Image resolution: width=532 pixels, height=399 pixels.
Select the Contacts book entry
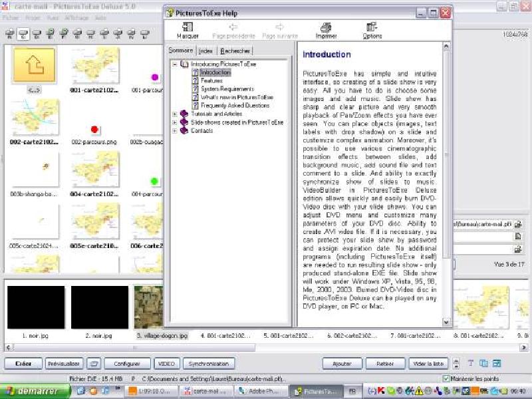point(201,130)
